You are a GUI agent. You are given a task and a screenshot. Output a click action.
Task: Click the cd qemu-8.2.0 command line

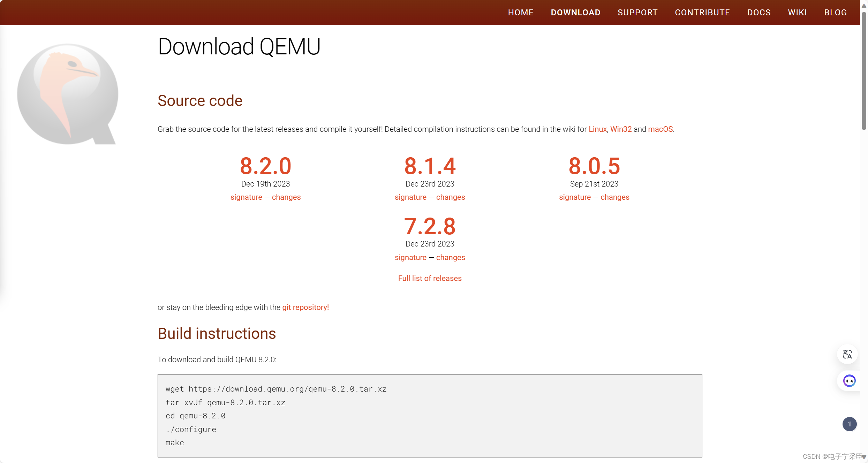pyautogui.click(x=195, y=416)
